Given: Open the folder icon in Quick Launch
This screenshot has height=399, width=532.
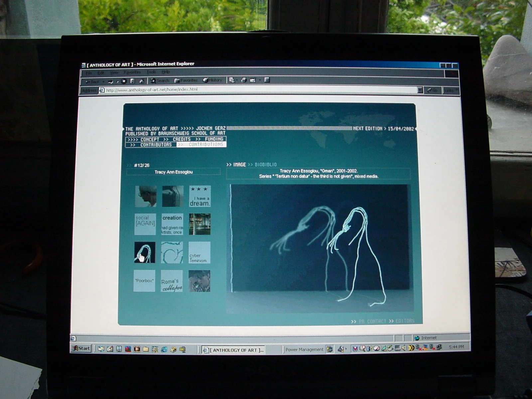Looking at the screenshot, I should (146, 349).
